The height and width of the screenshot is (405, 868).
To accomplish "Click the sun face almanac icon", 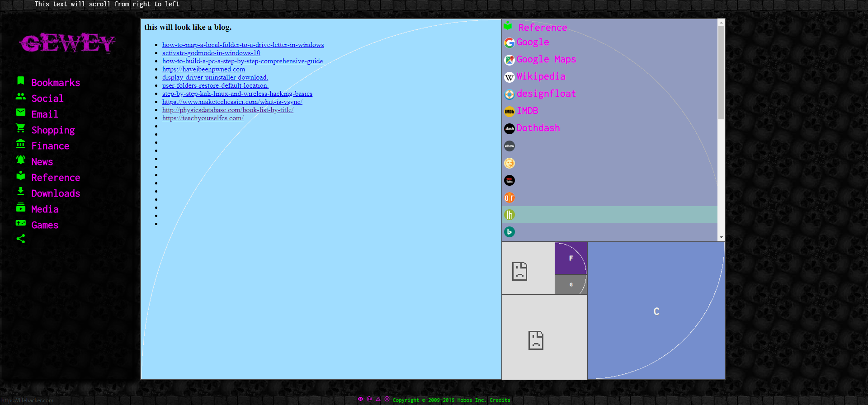I will click(x=509, y=163).
